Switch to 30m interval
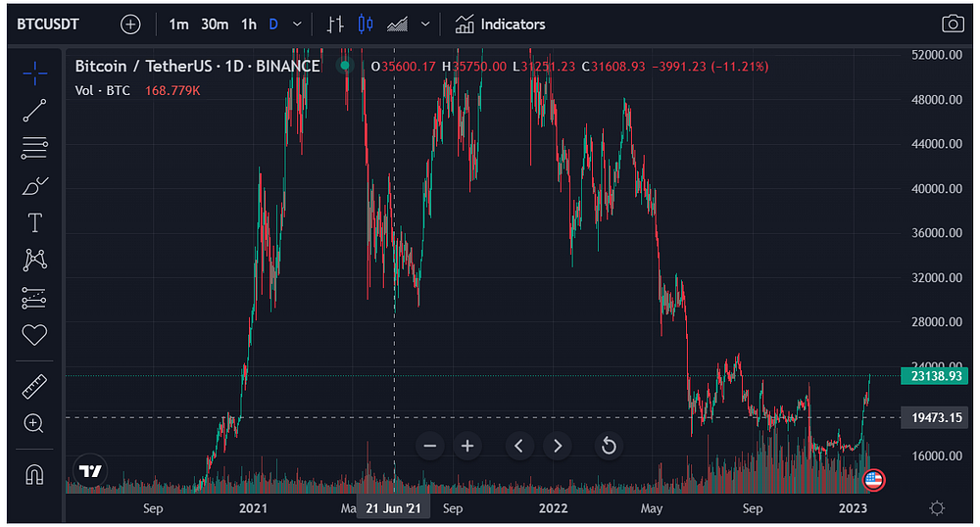The image size is (980, 527). coord(215,24)
